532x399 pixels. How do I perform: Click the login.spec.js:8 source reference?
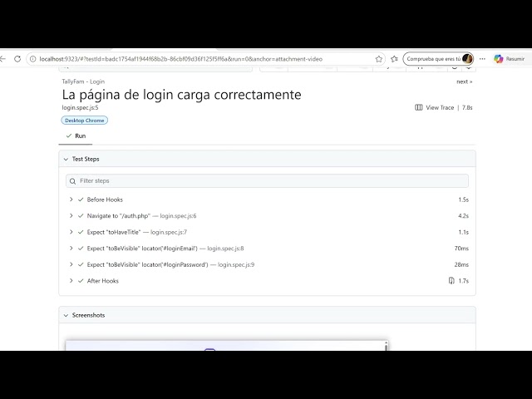coord(225,249)
